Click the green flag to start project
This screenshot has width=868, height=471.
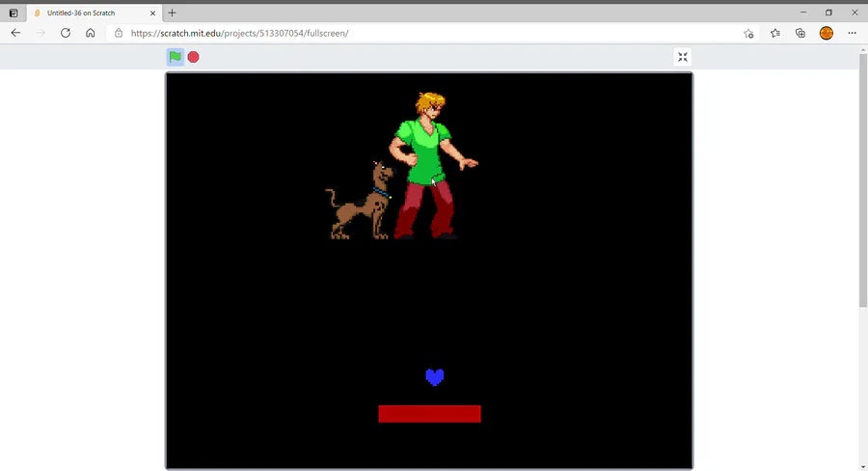coord(175,57)
